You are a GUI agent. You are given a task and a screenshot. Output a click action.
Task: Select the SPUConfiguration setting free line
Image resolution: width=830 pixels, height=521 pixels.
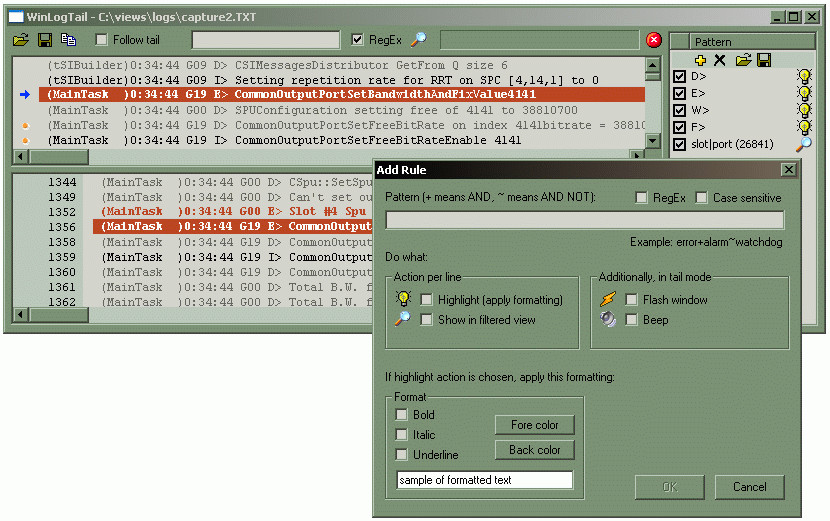(342, 110)
